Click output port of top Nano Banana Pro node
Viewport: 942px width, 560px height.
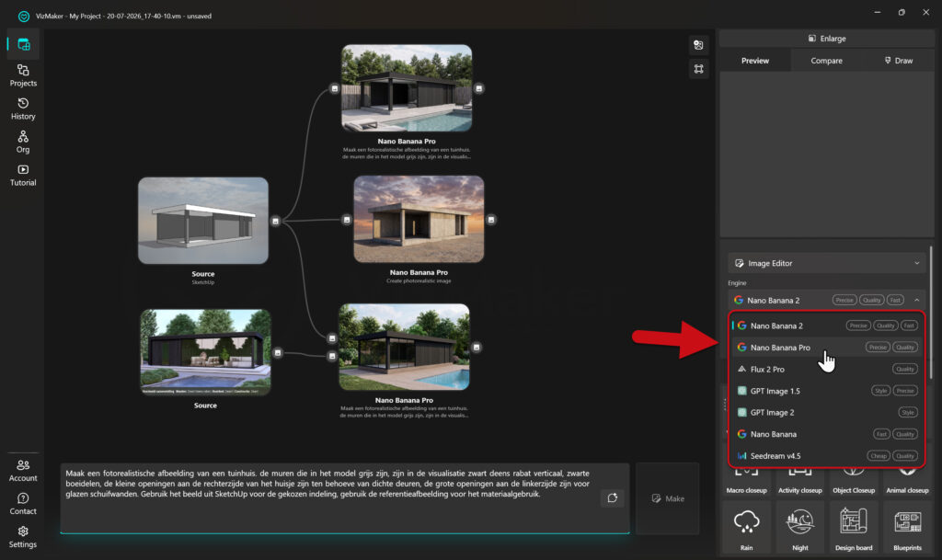tap(478, 88)
